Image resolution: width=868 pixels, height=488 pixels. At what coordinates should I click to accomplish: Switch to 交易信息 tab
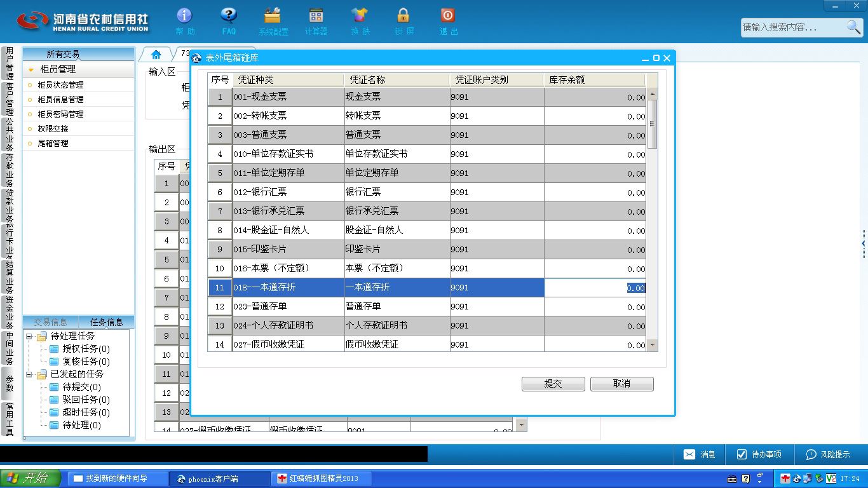point(50,322)
